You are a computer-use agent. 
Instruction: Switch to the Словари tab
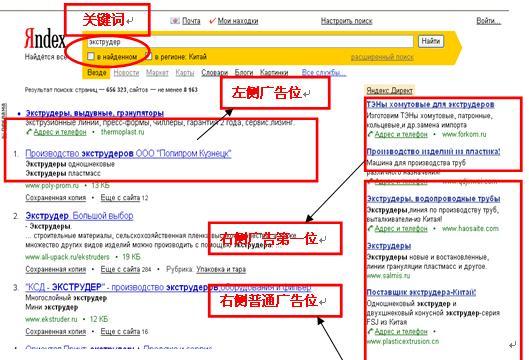point(215,73)
